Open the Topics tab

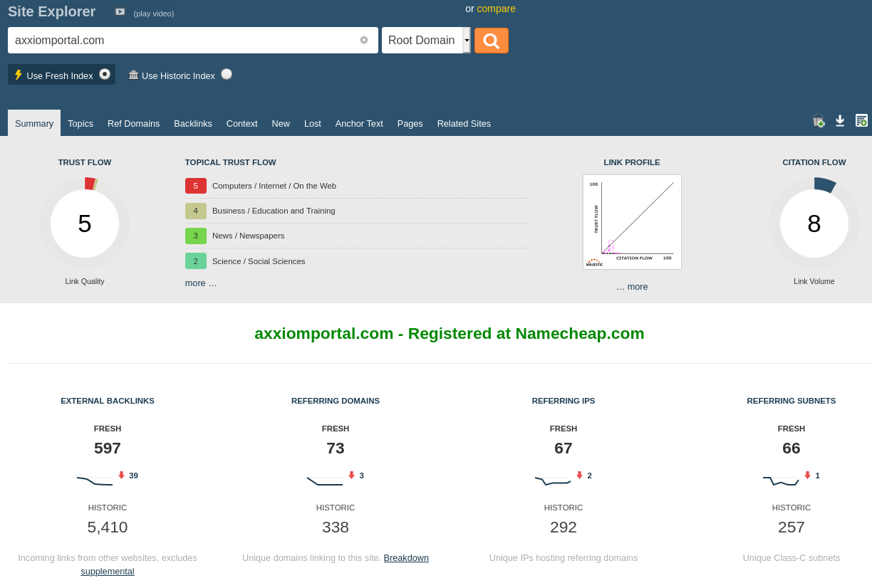pos(81,123)
